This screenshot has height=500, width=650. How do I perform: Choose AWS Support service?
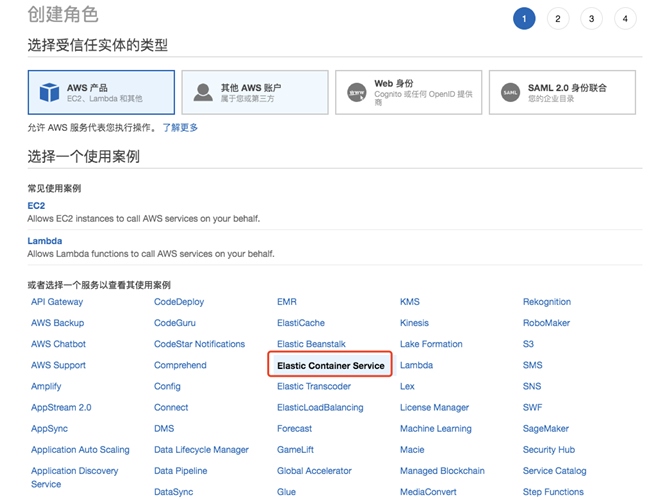click(58, 365)
